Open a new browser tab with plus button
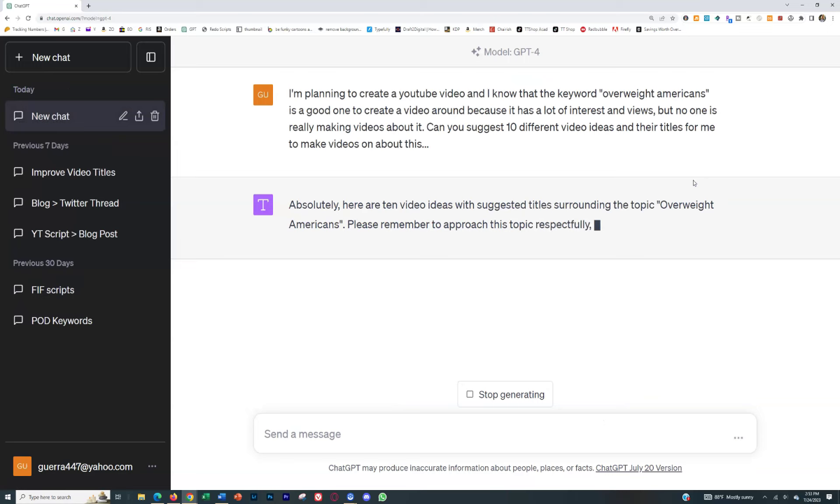The height and width of the screenshot is (504, 840). click(88, 6)
